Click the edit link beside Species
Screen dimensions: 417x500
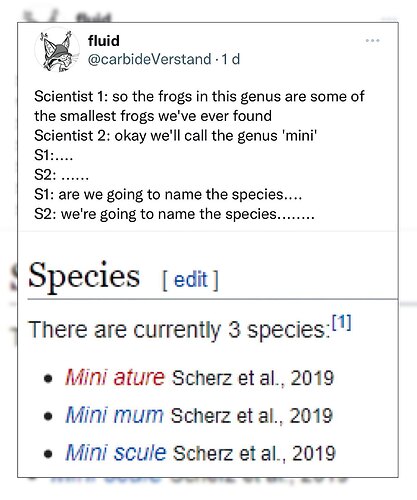point(190,279)
